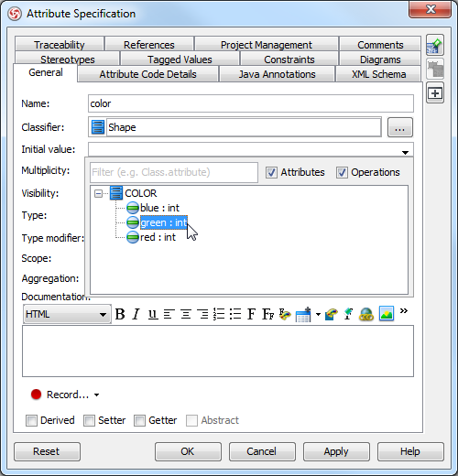This screenshot has height=476, width=458.
Task: Open the HTML format dropdown
Action: [x=67, y=314]
